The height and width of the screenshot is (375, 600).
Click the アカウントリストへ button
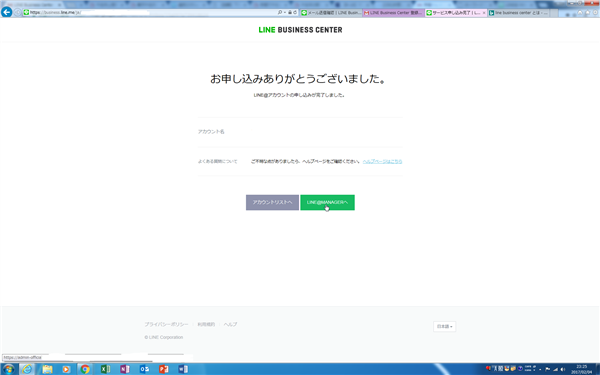click(272, 202)
